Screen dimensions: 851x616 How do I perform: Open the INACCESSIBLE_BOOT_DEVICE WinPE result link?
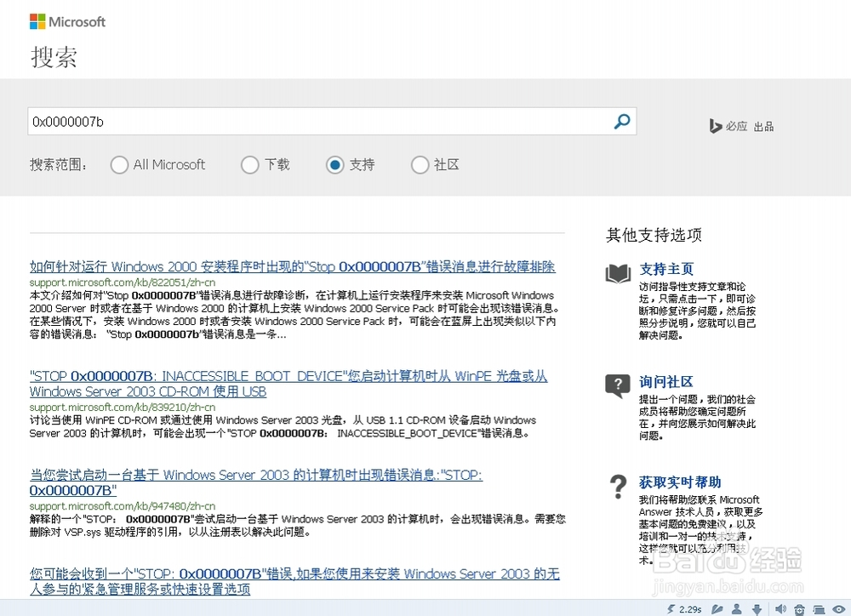[x=288, y=384]
